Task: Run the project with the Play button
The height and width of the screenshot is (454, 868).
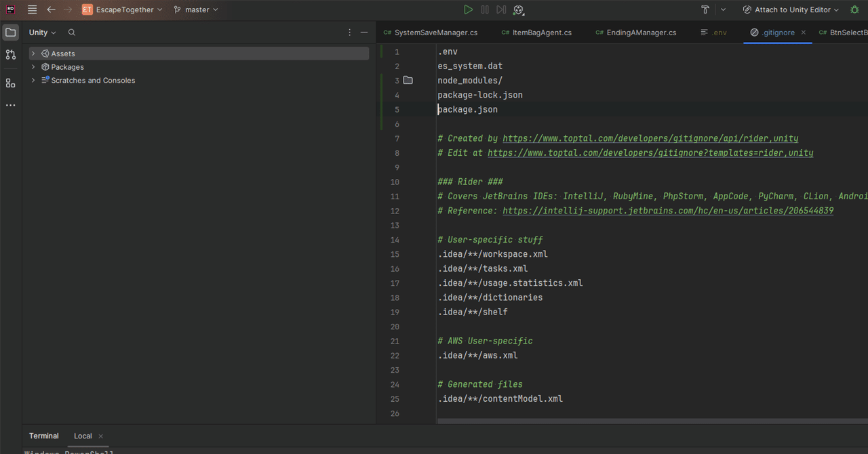Action: coord(468,9)
